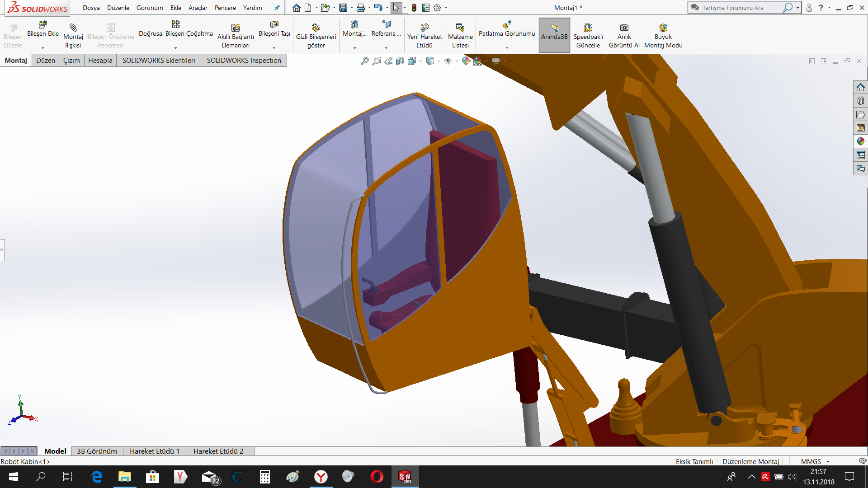Expand Doğrusal Bileşen Çoğaltma dropdown arrow
The image size is (868, 488).
pyautogui.click(x=176, y=48)
